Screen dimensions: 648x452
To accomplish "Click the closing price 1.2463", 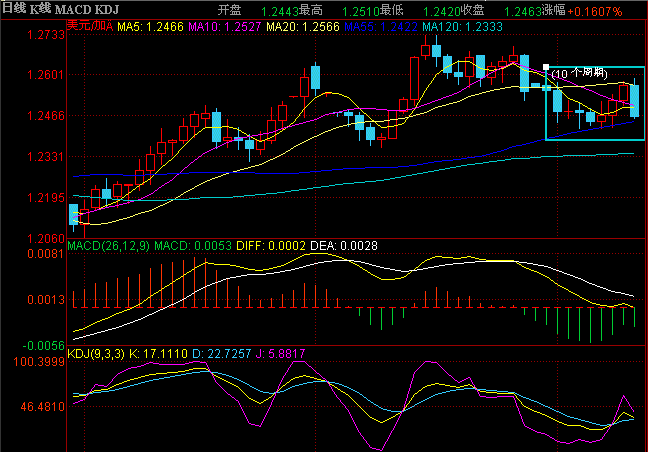I will 523,12.
